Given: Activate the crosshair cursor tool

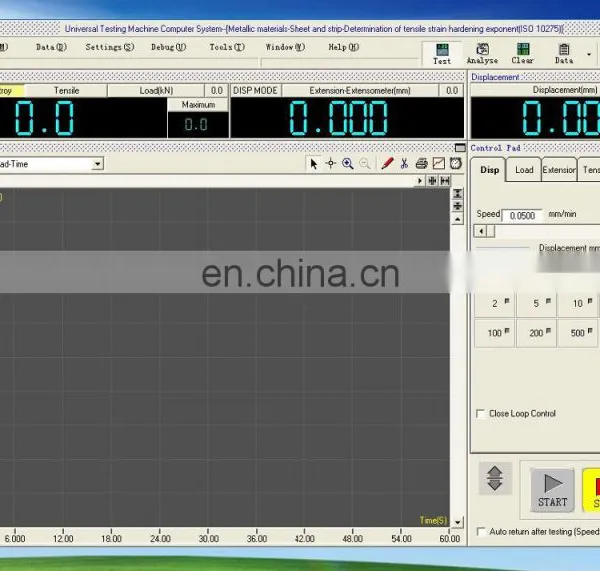Looking at the screenshot, I should click(x=331, y=164).
